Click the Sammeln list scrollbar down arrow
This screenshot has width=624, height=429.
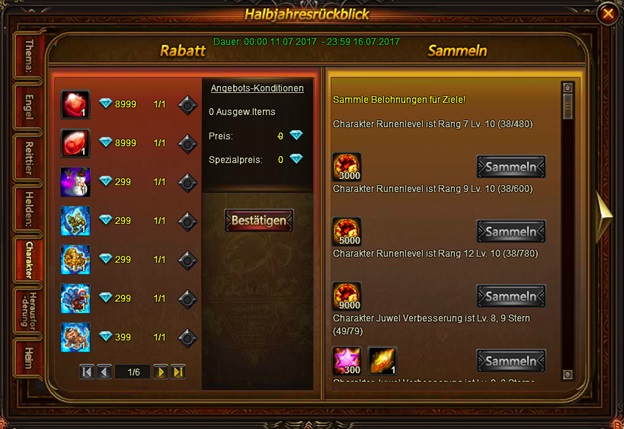click(567, 374)
